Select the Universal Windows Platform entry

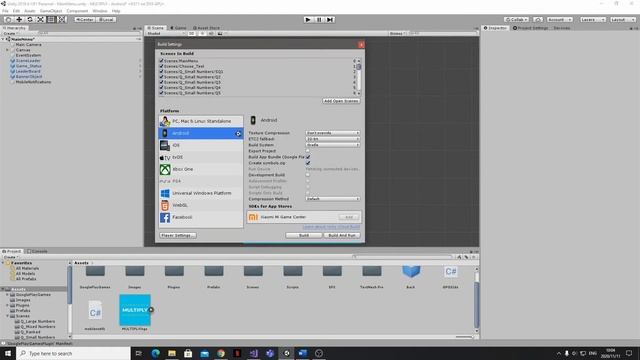201,193
